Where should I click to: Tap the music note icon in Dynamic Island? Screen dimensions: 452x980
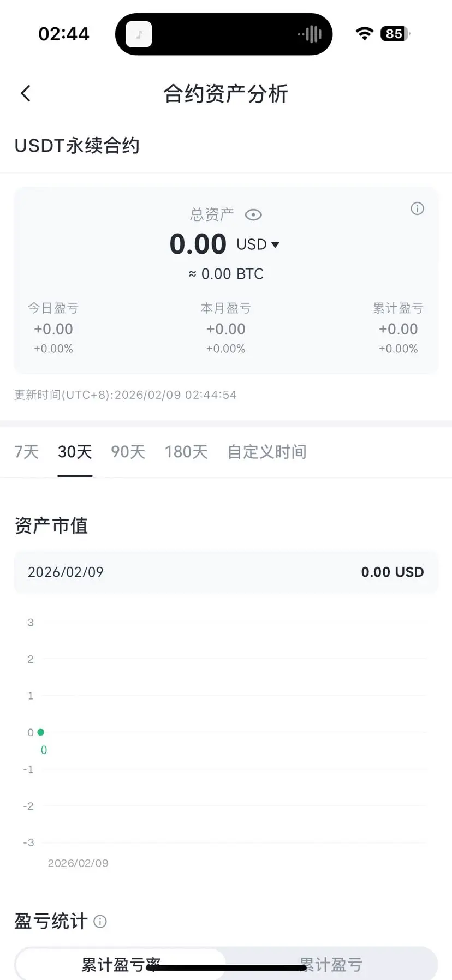139,34
